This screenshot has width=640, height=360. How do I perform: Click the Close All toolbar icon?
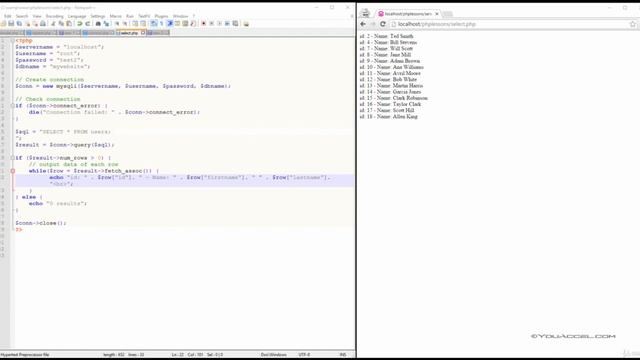coord(35,24)
